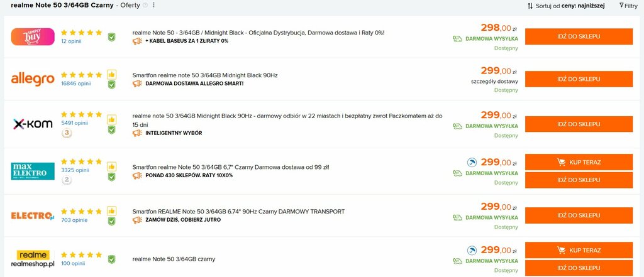644x277 pixels.
Task: Click IDŹ DO SKLEPU for the Allegro offer
Action: pos(579,79)
